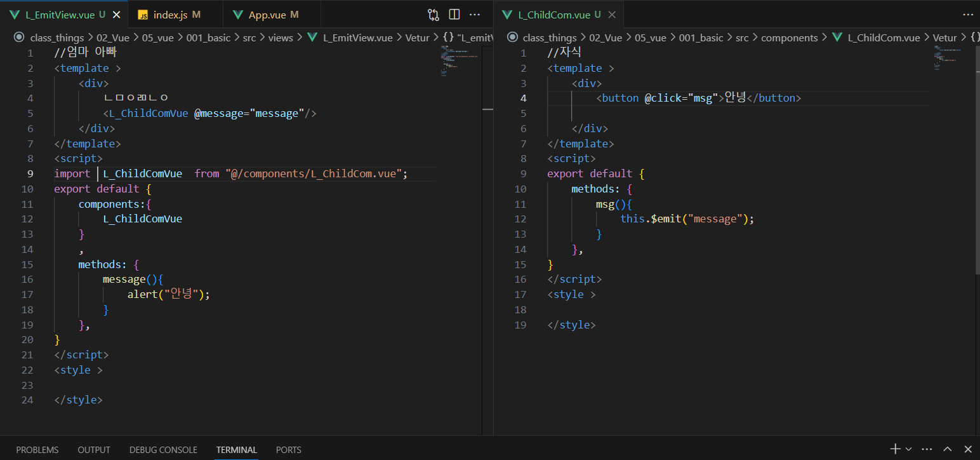Switch to the L_EmitView.vue tab
The height and width of the screenshot is (460, 980).
[x=63, y=15]
